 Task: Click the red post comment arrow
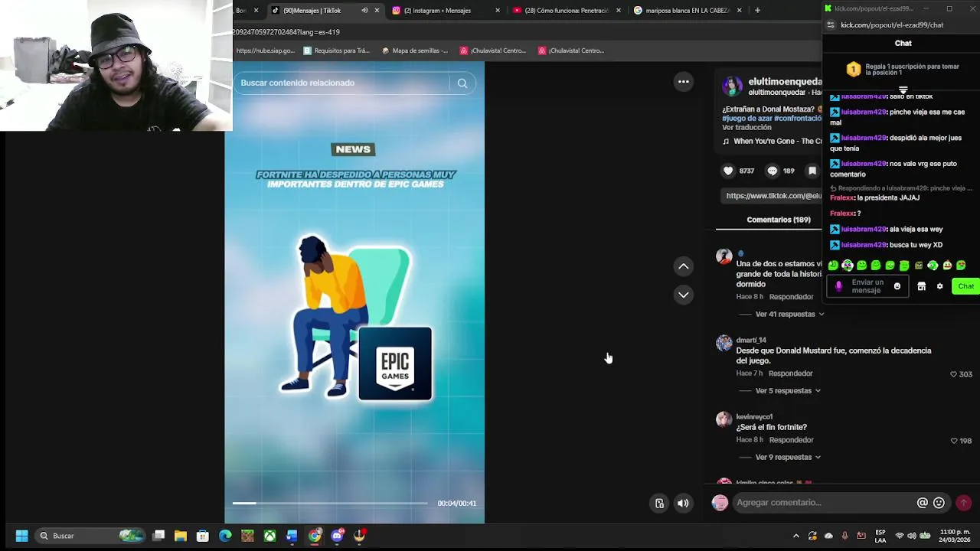[x=964, y=503]
